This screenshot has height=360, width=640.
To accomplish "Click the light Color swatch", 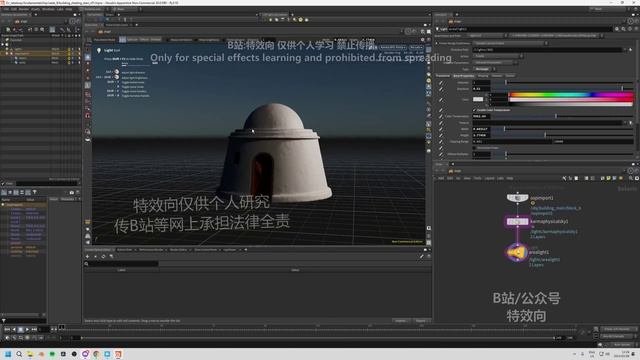I will click(478, 99).
